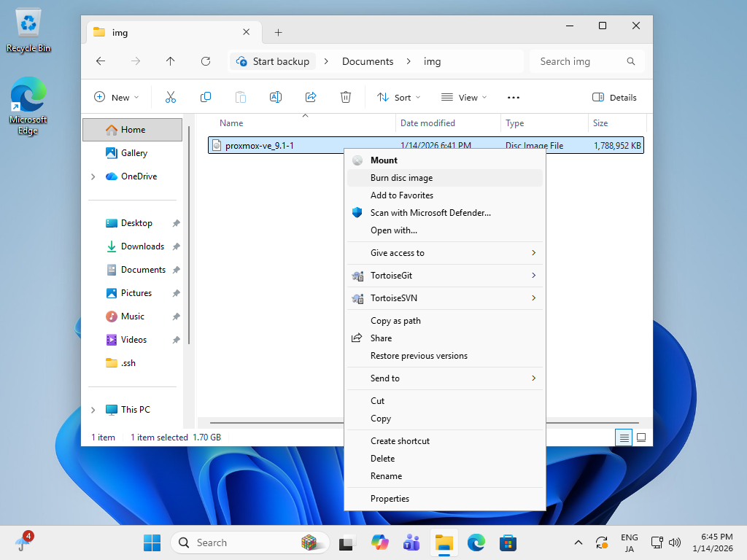The image size is (747, 560).
Task: Click the Rename icon in toolbar
Action: 276,97
